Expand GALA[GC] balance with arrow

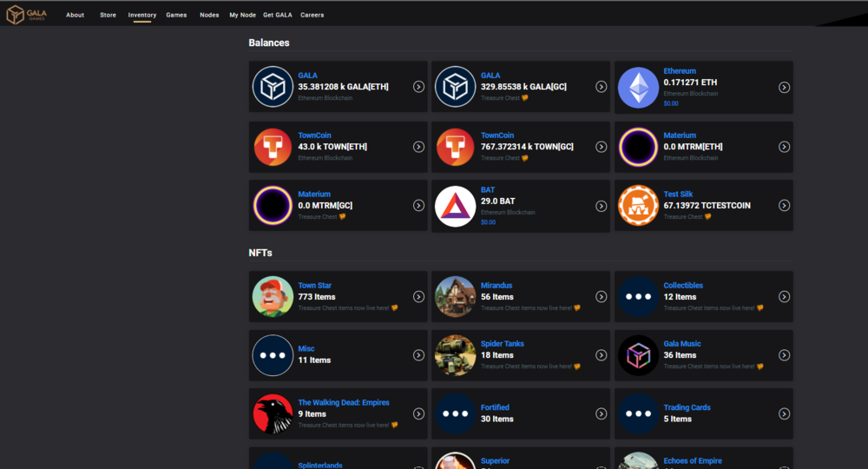tap(602, 87)
